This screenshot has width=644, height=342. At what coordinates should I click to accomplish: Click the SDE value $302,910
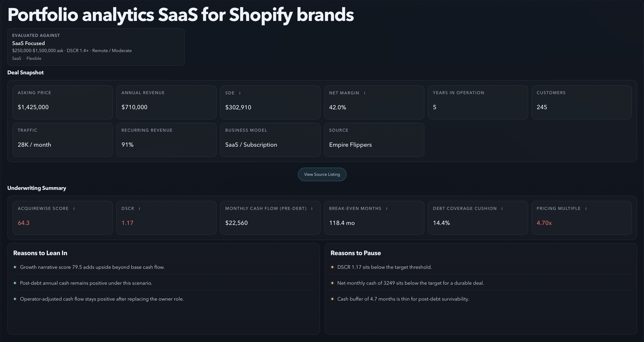coord(238,107)
